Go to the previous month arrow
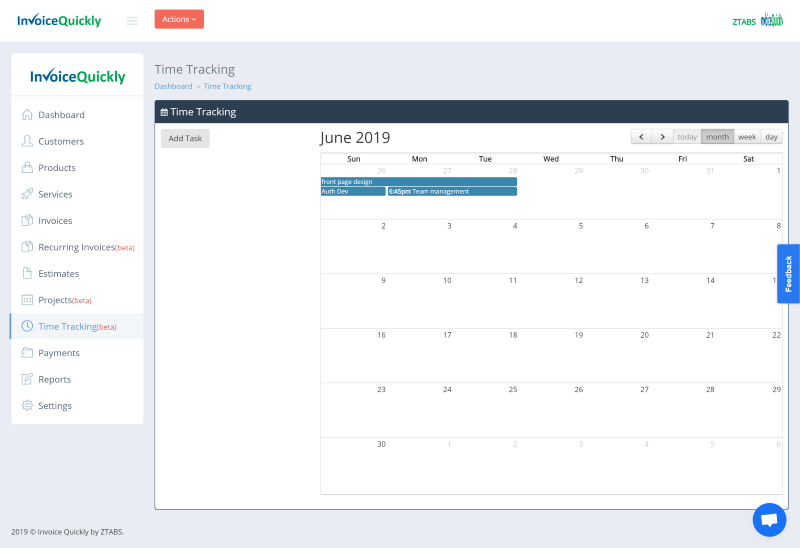The height and width of the screenshot is (548, 800). point(641,137)
